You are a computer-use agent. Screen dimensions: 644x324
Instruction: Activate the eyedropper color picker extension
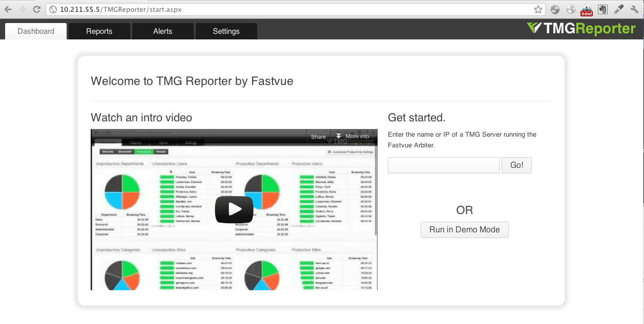click(619, 9)
